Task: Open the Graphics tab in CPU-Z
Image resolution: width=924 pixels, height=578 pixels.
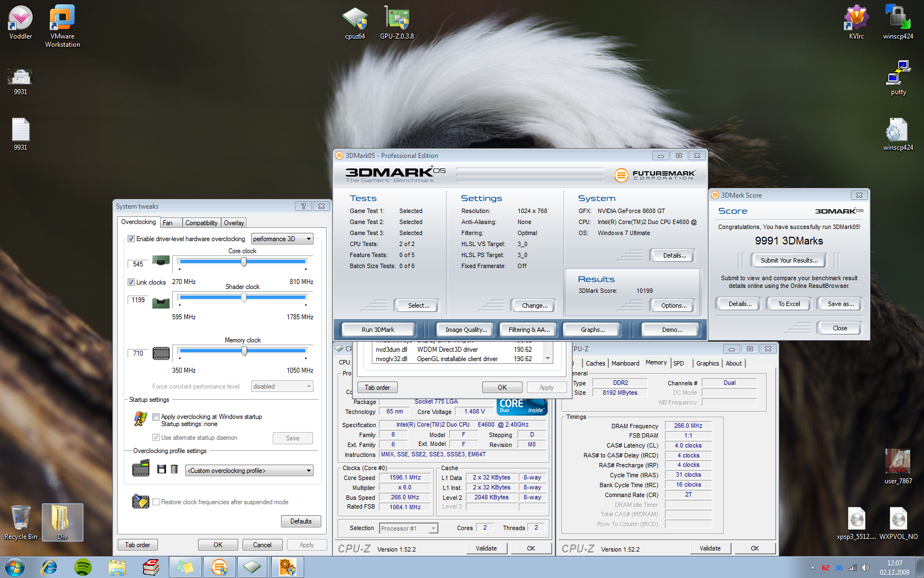Action: [x=707, y=363]
